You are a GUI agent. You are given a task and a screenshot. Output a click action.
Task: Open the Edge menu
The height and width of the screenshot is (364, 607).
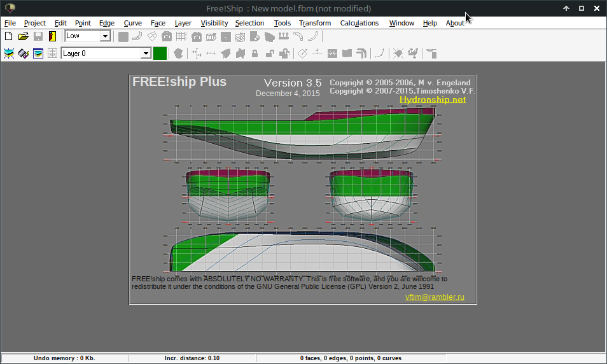point(107,23)
